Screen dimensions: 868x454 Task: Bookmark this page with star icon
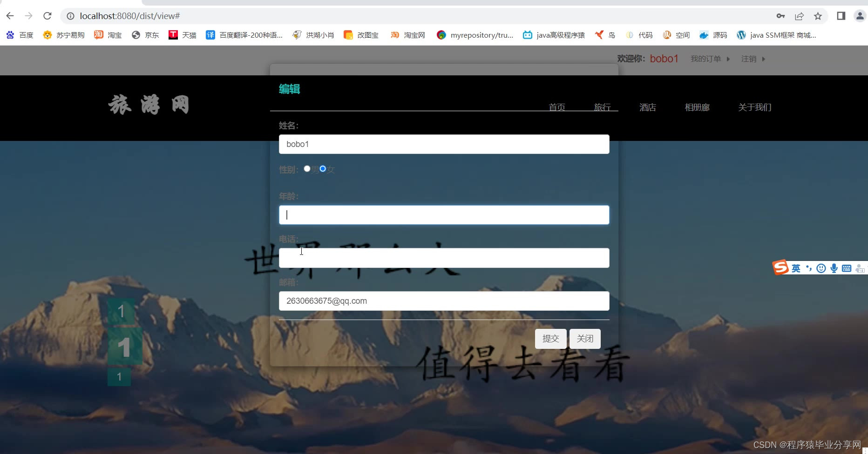click(x=818, y=16)
